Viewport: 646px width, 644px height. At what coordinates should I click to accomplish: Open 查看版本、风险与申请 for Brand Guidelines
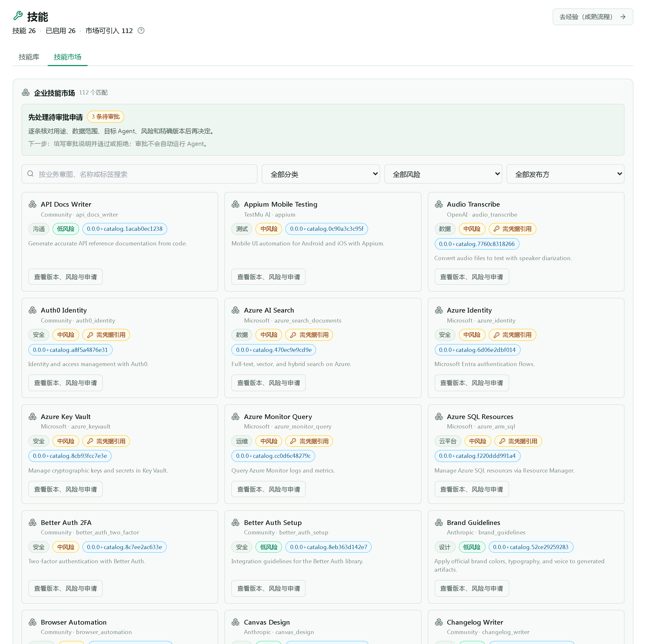pyautogui.click(x=472, y=588)
